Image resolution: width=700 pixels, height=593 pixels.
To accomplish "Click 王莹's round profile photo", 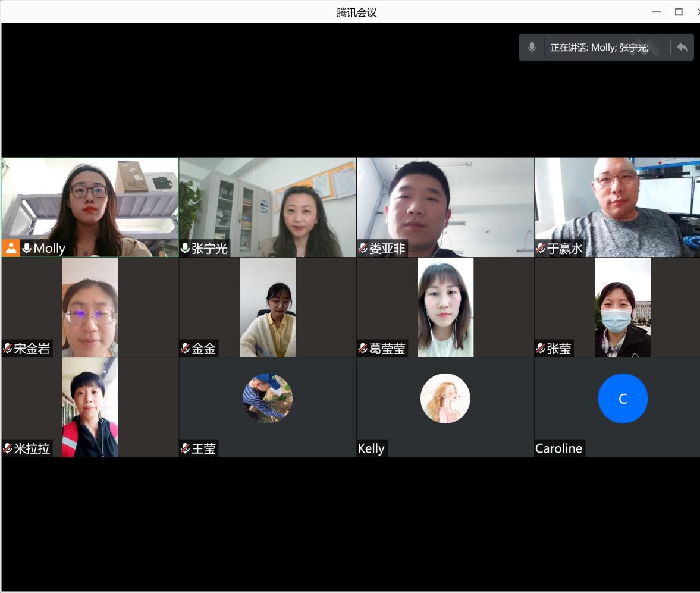I will (x=268, y=399).
